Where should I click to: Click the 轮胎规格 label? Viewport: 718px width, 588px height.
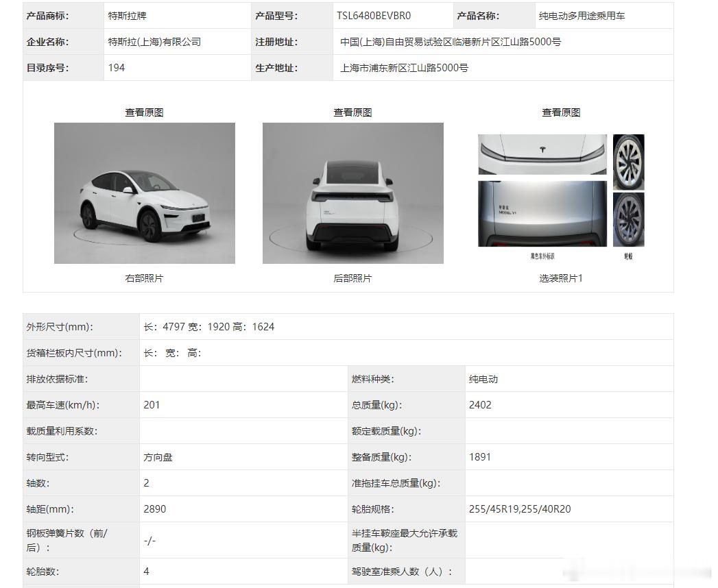(x=373, y=509)
